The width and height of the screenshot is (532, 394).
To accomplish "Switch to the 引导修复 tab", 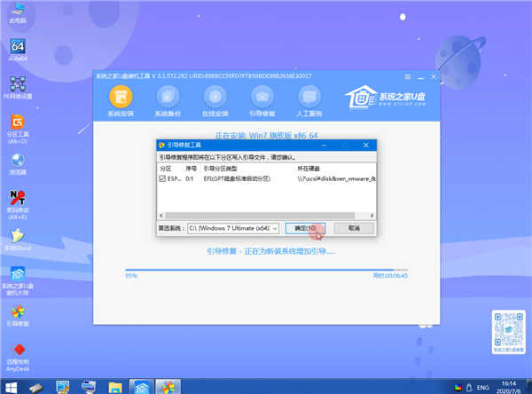I will [262, 101].
